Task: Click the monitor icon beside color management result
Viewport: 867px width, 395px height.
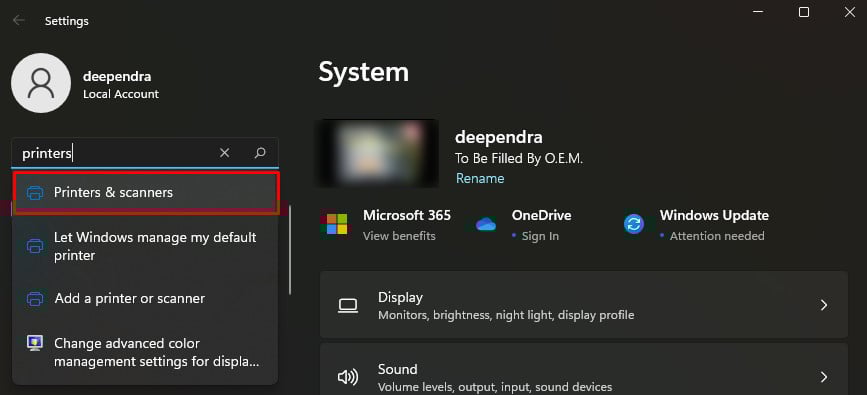Action: [x=35, y=344]
